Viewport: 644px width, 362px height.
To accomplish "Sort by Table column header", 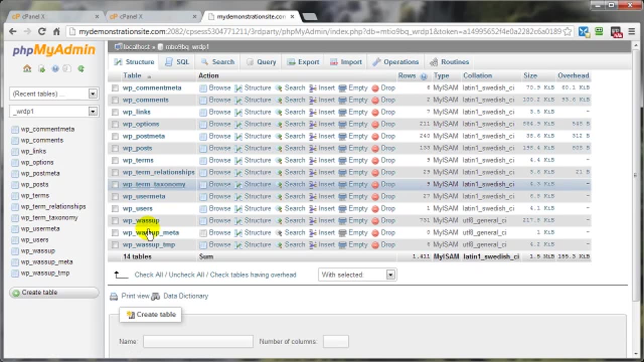I will coord(132,76).
